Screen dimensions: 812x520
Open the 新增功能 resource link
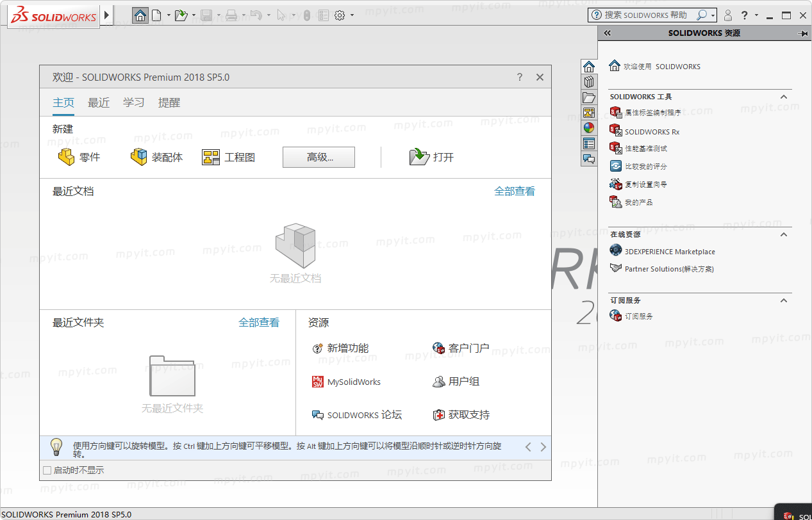pyautogui.click(x=340, y=348)
